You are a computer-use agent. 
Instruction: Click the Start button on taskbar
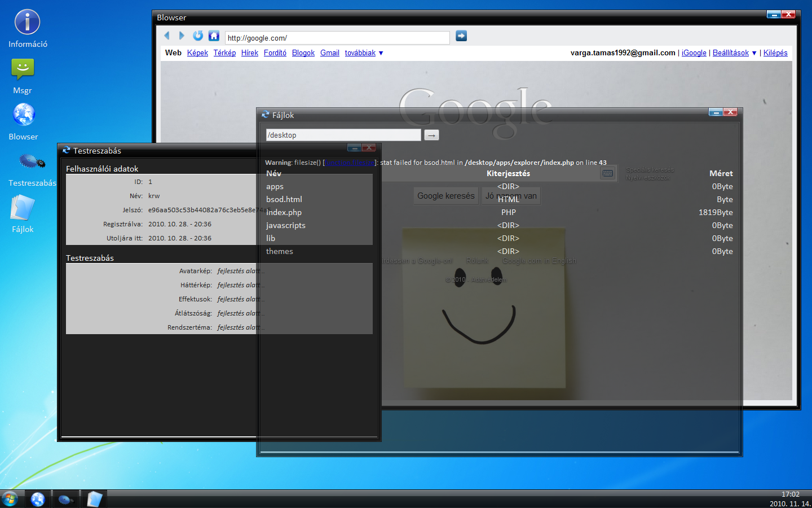[x=10, y=500]
